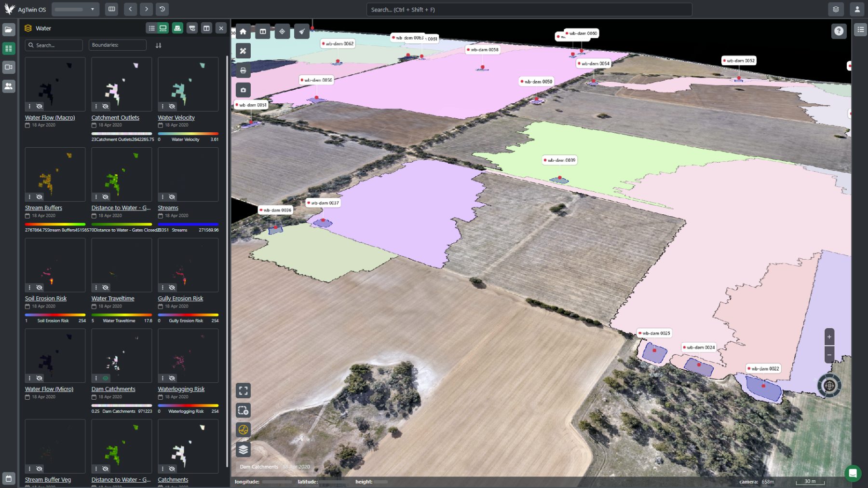Viewport: 868px width, 488px height.
Task: Select the wb-dam 0039 map label
Action: point(559,160)
